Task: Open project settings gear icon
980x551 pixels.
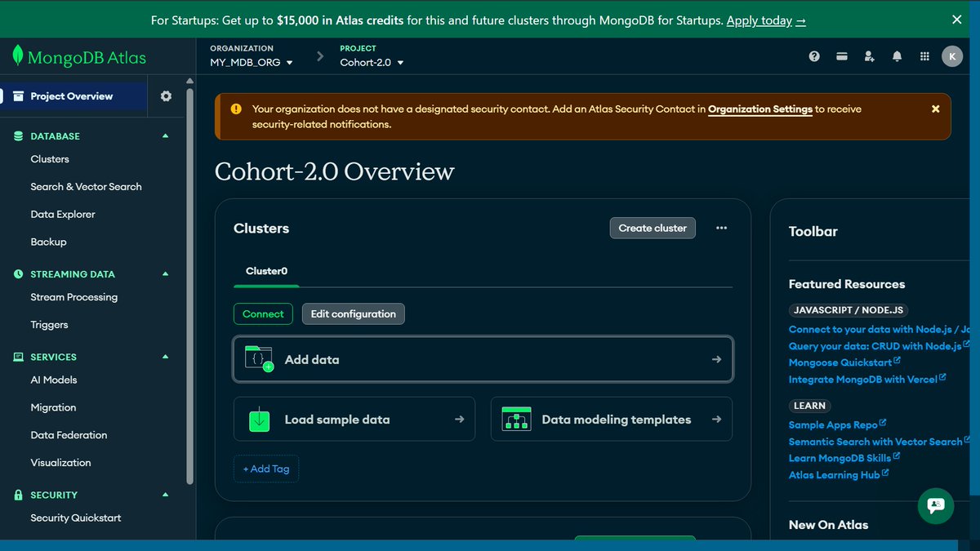Action: [x=167, y=96]
